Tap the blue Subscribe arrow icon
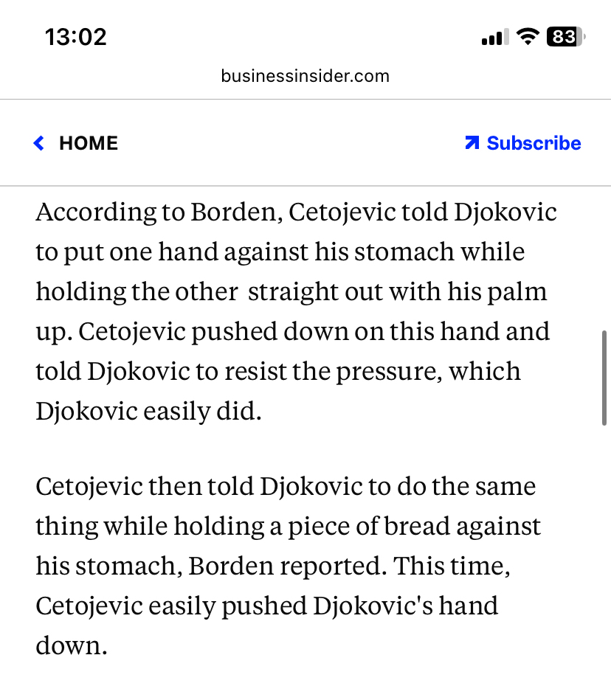This screenshot has height=700, width=611. pos(472,142)
